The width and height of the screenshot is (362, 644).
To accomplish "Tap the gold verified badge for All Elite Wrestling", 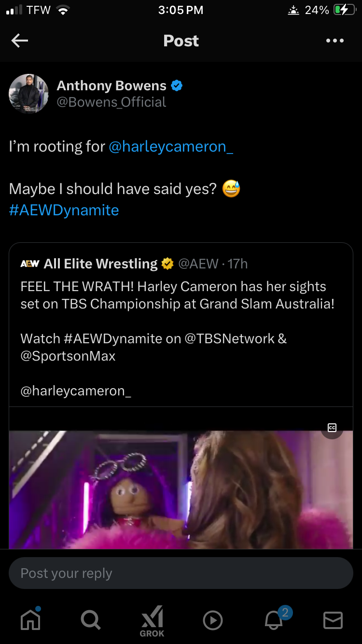I will tap(167, 264).
